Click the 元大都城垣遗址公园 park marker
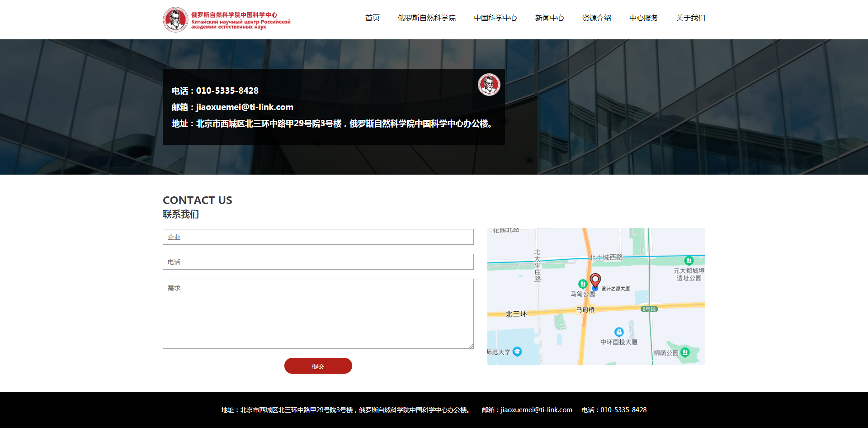Image resolution: width=868 pixels, height=428 pixels. coord(689,261)
